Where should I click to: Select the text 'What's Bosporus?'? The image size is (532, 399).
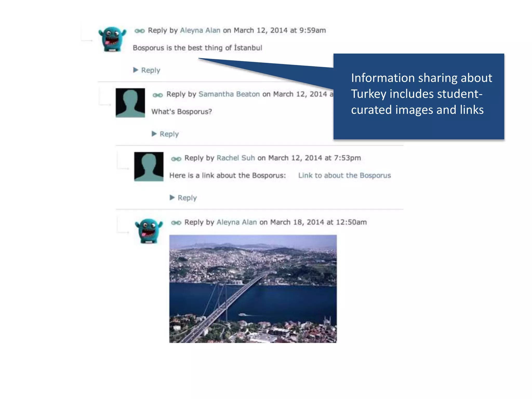(x=182, y=112)
